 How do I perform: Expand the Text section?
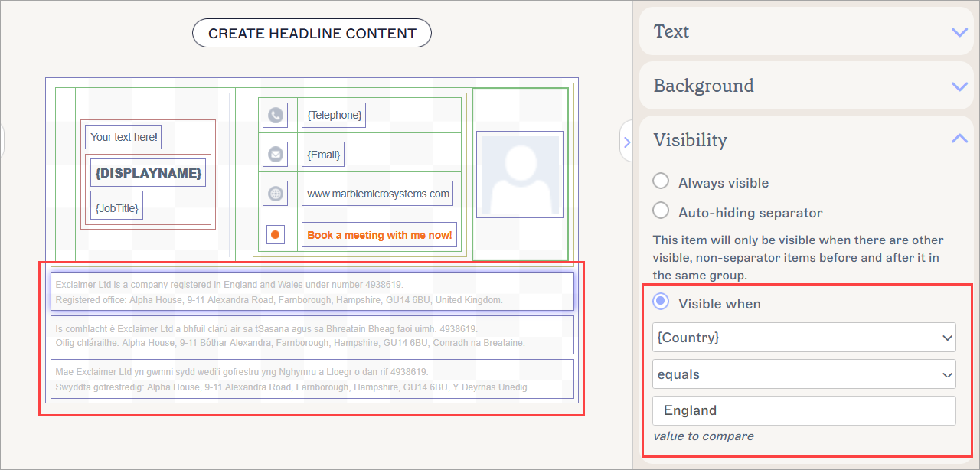click(959, 32)
